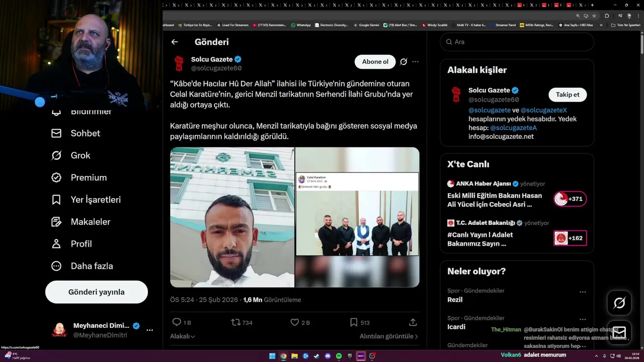
Task: Bookmark the post with 513 bookmarks
Action: [354, 322]
